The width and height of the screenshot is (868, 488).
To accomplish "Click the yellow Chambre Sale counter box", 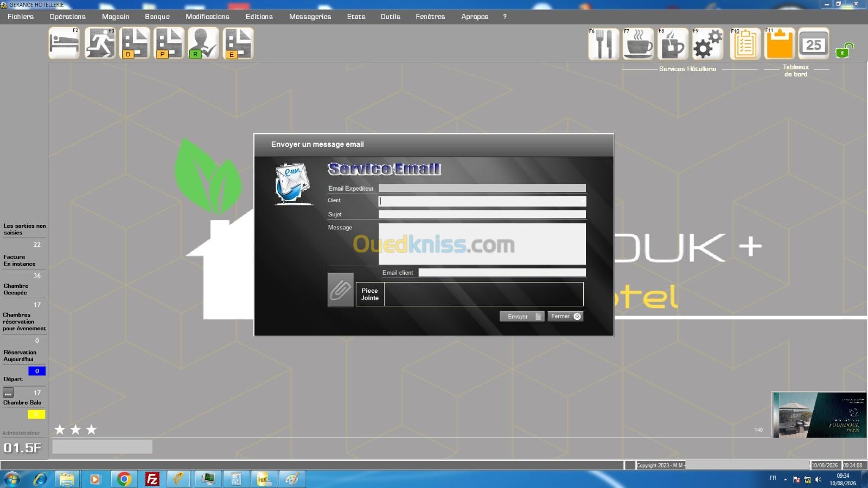I will 37,414.
